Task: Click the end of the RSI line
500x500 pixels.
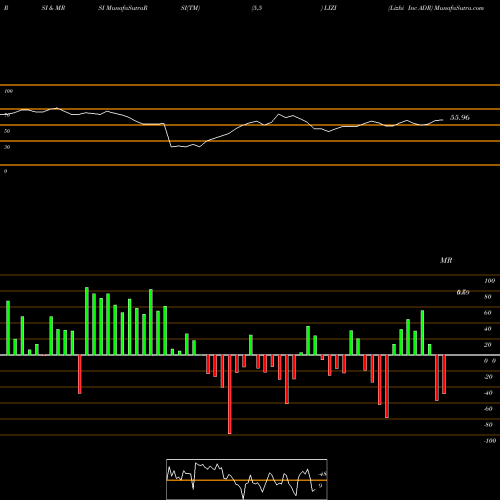Action: 443,120
